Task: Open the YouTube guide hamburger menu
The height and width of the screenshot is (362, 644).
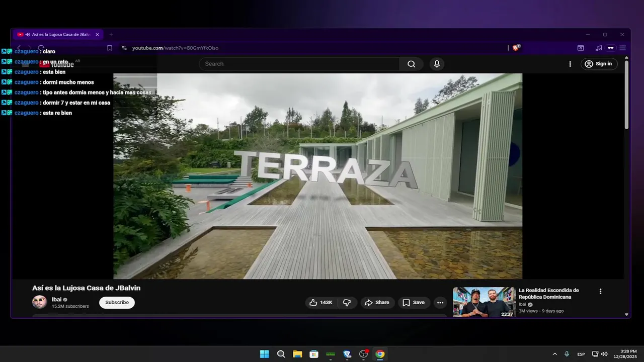Action: tap(25, 64)
